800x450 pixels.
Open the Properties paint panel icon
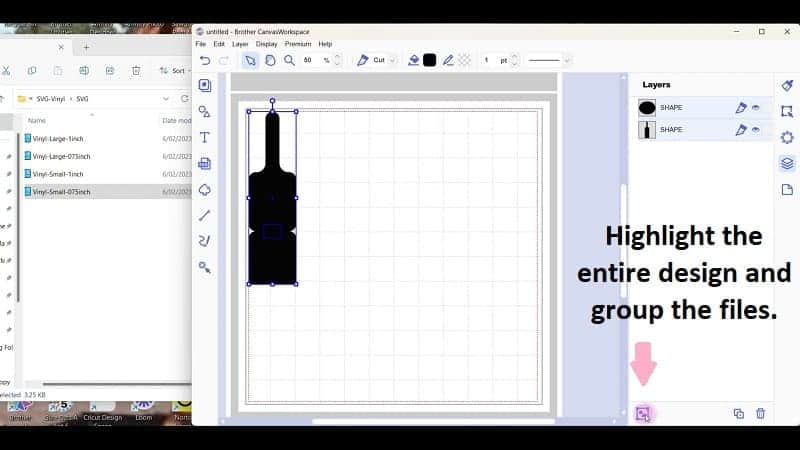[x=787, y=86]
